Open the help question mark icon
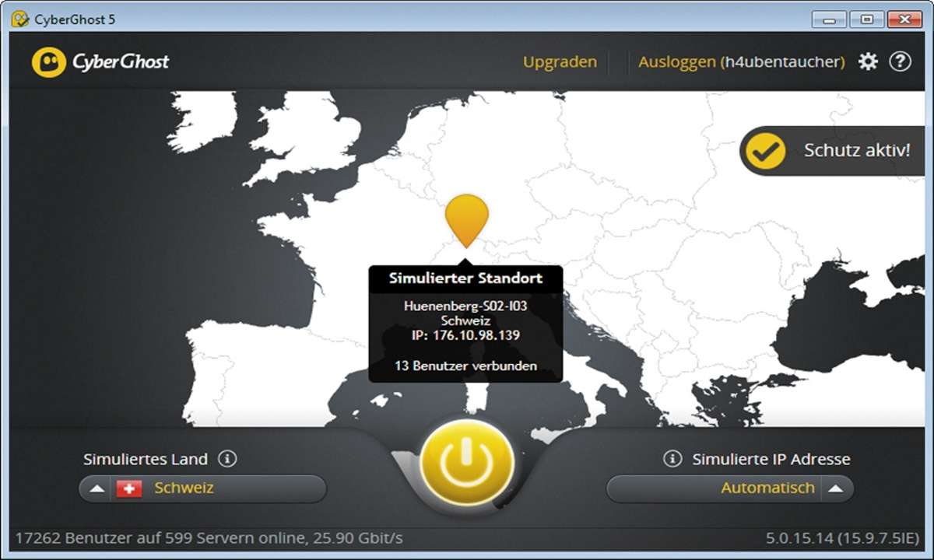This screenshot has height=560, width=934. coord(900,61)
